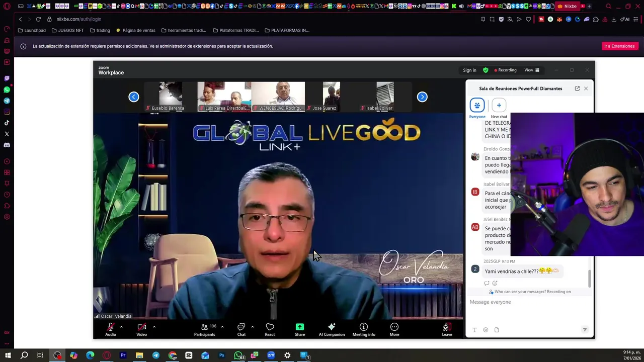644x362 pixels.
Task: Click the 2025GLP sender name
Action: (492, 261)
